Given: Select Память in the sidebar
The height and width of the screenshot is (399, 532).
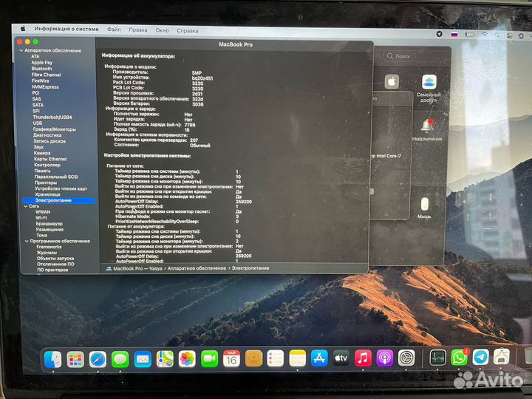Looking at the screenshot, I should (42, 171).
